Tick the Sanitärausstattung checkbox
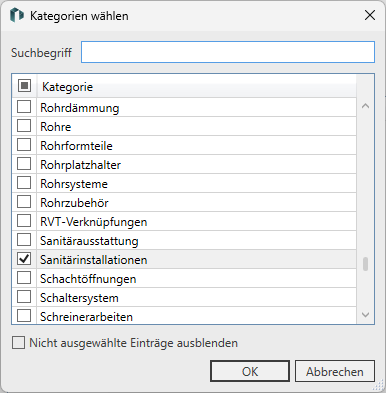 click(x=24, y=240)
